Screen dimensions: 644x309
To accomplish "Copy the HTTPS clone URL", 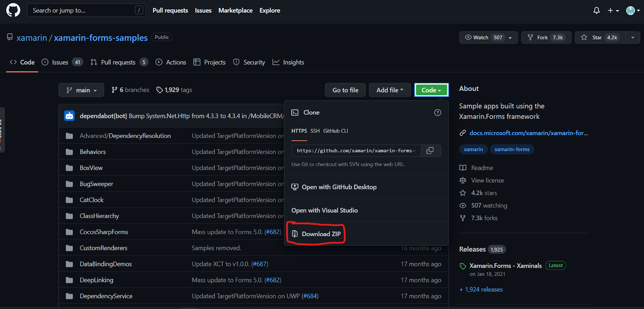I will [x=430, y=150].
